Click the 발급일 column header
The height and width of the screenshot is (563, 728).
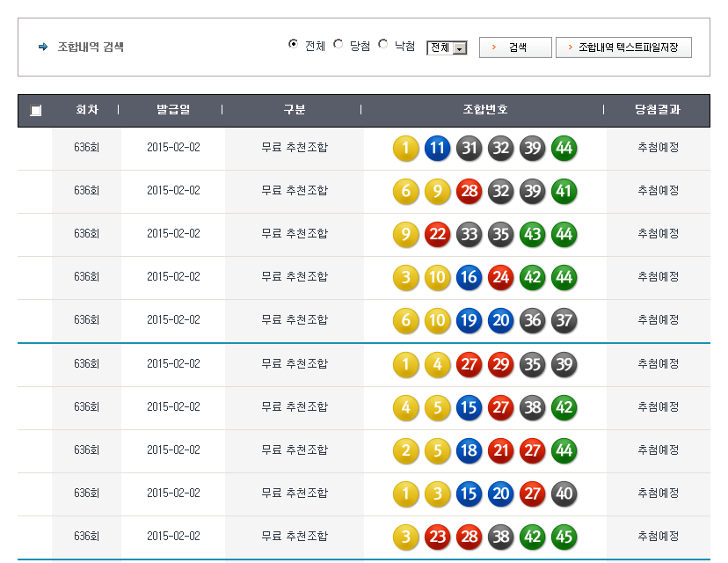[x=172, y=110]
